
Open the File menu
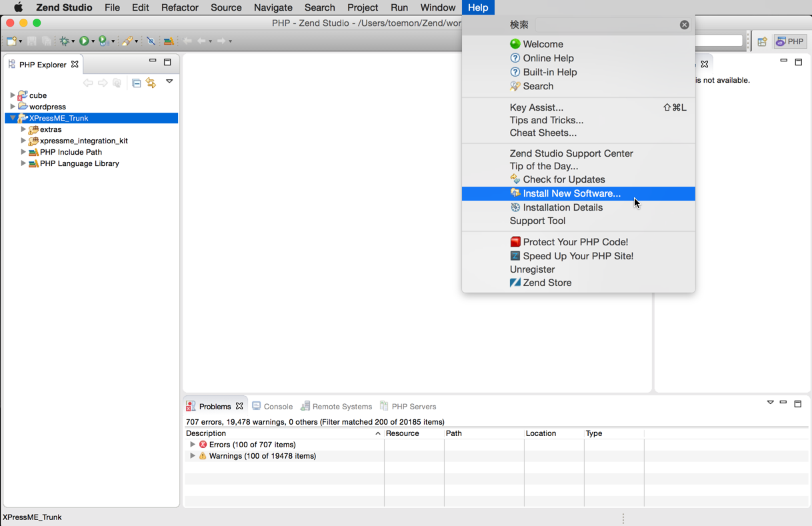(x=112, y=7)
